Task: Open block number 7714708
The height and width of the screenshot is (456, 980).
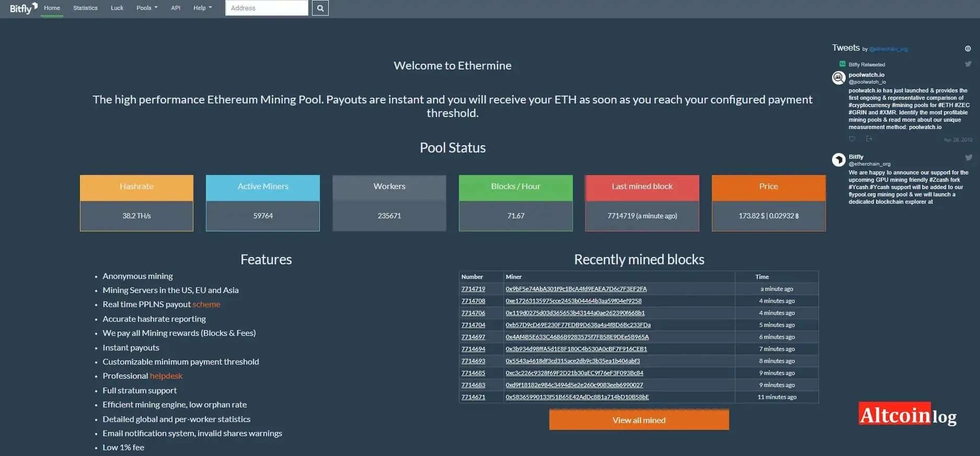Action: 474,301
